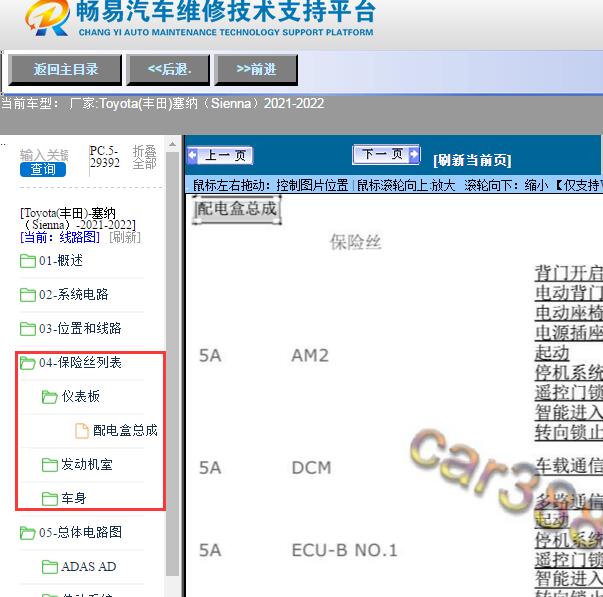This screenshot has height=597, width=603.
Task: Click the [当前：线路图] link
Action: 60,237
